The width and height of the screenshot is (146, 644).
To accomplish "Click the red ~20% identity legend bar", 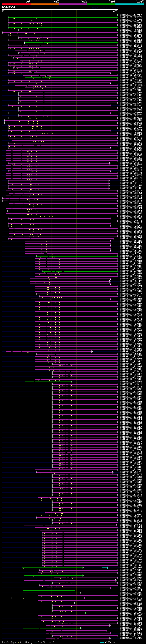I will click(16, 4).
